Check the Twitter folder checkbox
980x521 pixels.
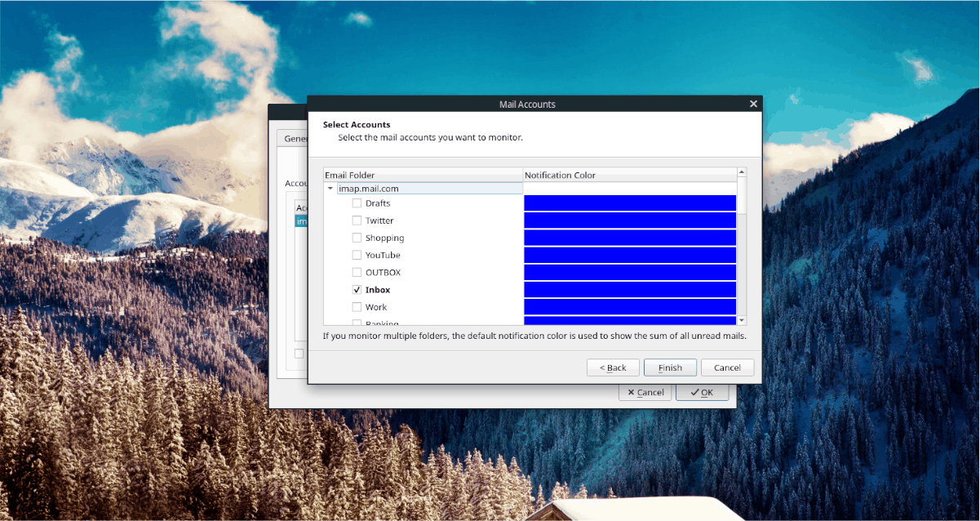click(357, 220)
